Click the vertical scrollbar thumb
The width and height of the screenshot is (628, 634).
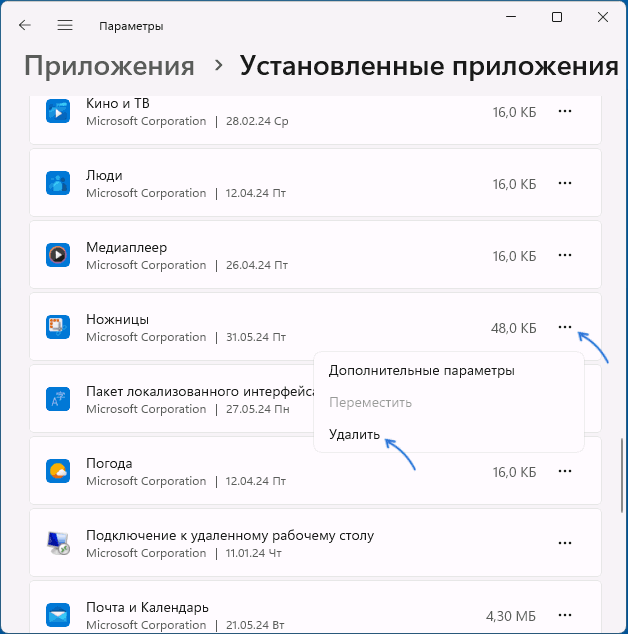click(x=622, y=476)
